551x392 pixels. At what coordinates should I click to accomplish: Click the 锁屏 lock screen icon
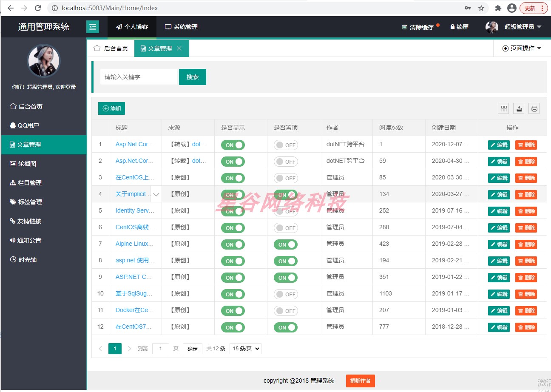452,27
